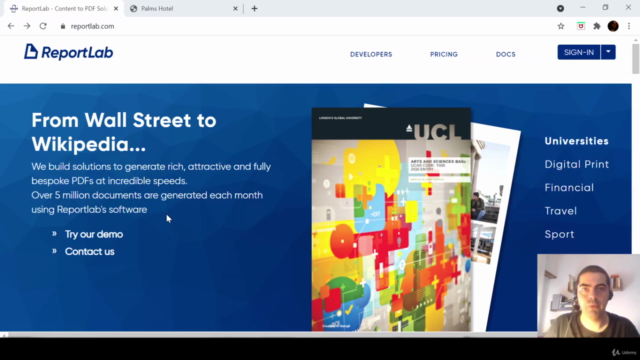This screenshot has width=640, height=360.
Task: Open the Chrome profile avatar
Action: (x=613, y=26)
